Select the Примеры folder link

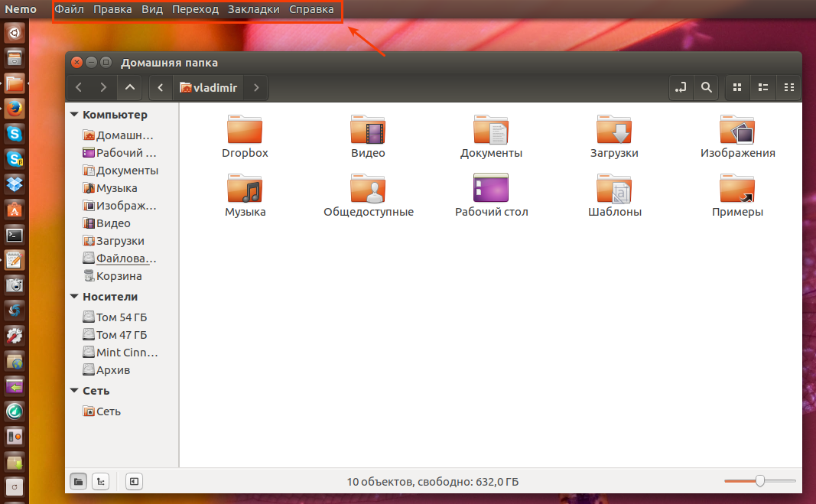tap(737, 195)
